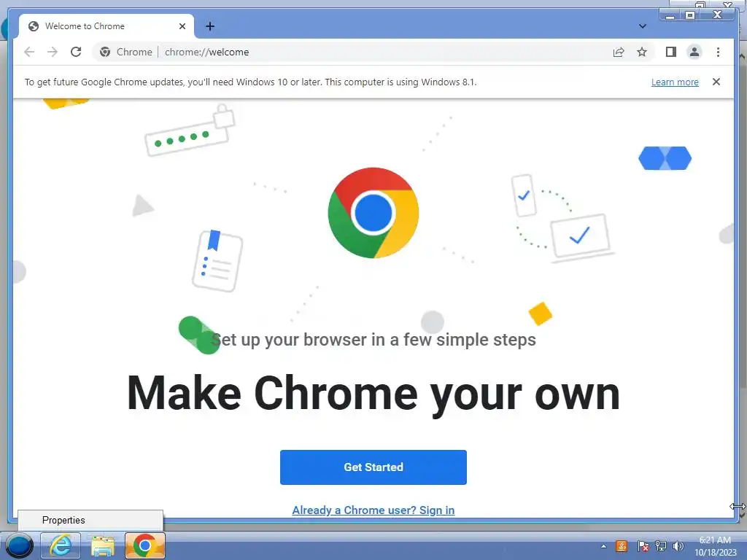Click Already a Chrome user? Sign in

coord(373,510)
